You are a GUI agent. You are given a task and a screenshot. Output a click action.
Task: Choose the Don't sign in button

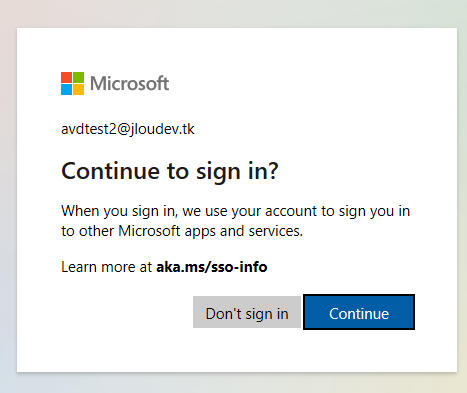[247, 312]
